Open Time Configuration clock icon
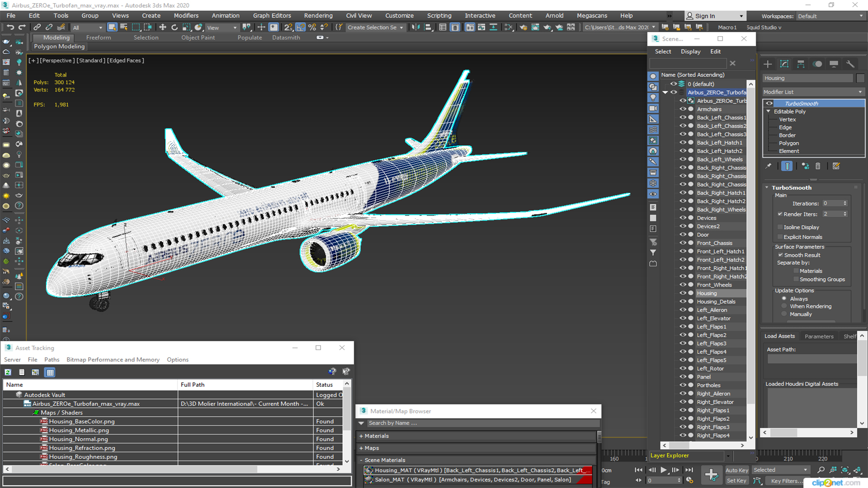This screenshot has height=488, width=868. pyautogui.click(x=690, y=480)
